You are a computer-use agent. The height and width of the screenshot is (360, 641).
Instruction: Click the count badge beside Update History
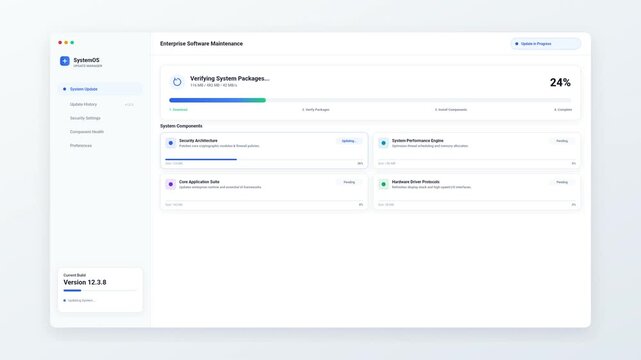coord(129,105)
